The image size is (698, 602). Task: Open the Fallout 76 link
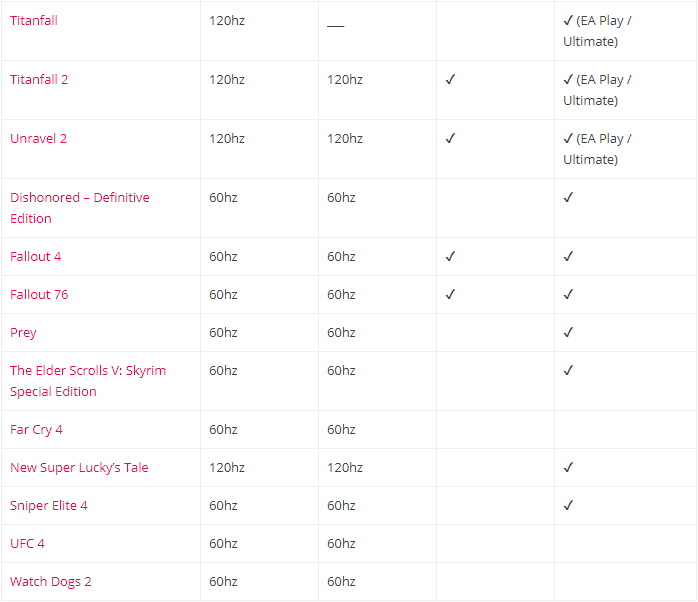pos(39,294)
